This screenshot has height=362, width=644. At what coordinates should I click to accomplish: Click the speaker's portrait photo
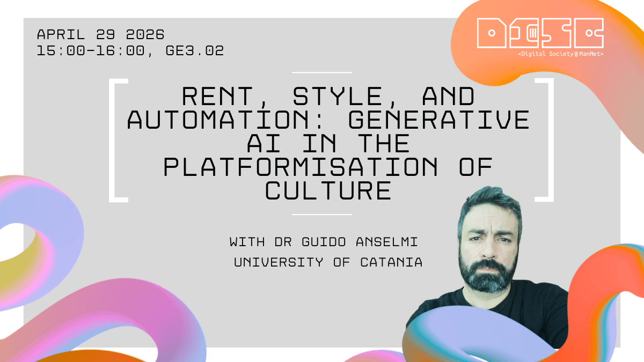point(487,266)
